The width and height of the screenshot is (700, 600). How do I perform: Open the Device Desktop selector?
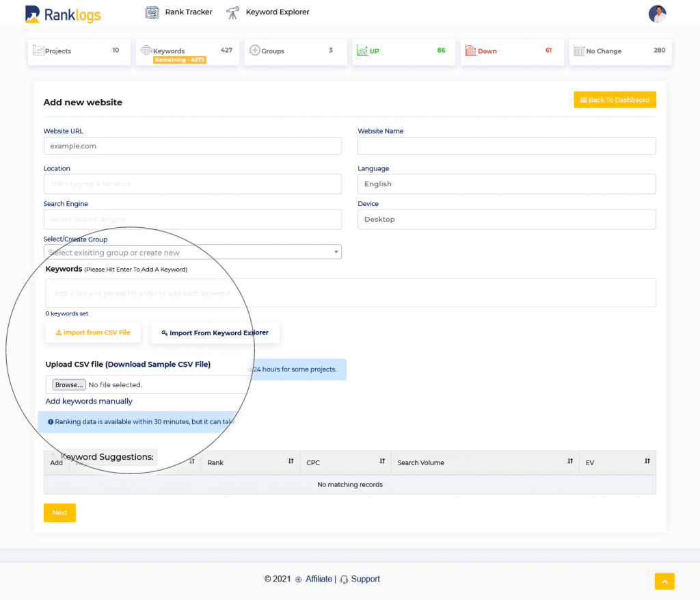507,220
